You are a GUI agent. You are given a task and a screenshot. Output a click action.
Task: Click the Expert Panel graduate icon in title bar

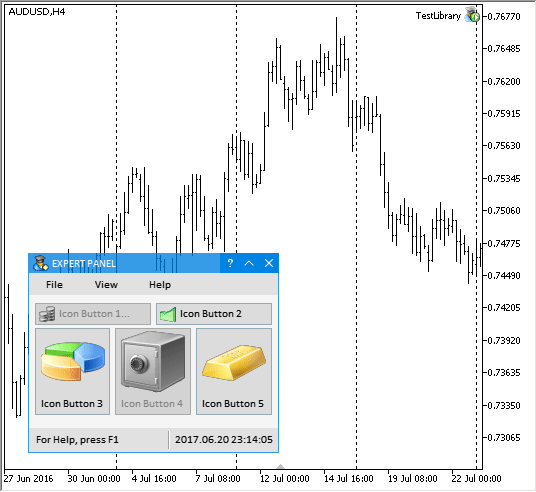(41, 264)
